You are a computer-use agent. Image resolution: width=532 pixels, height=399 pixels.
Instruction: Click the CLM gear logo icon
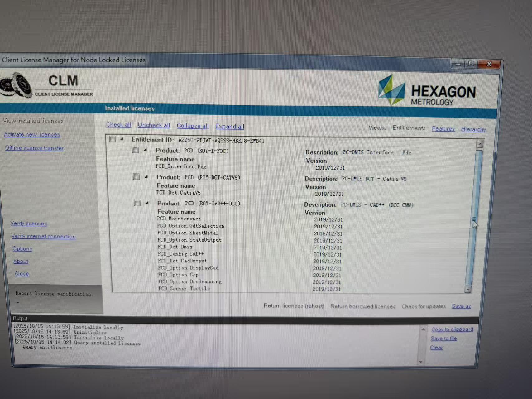click(x=16, y=85)
